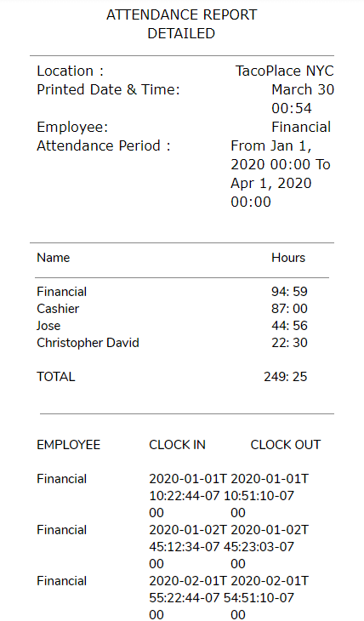This screenshot has height=621, width=364.
Task: Click the CLOCK IN column header
Action: click(177, 445)
